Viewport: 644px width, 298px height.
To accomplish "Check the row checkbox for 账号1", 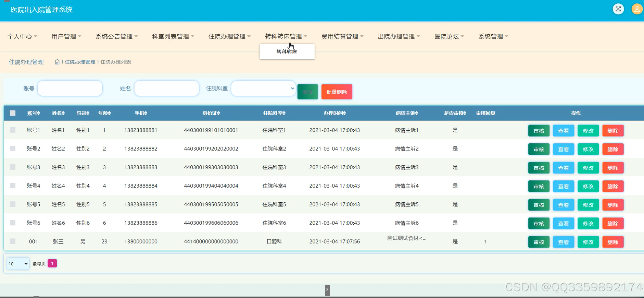I will click(x=13, y=130).
